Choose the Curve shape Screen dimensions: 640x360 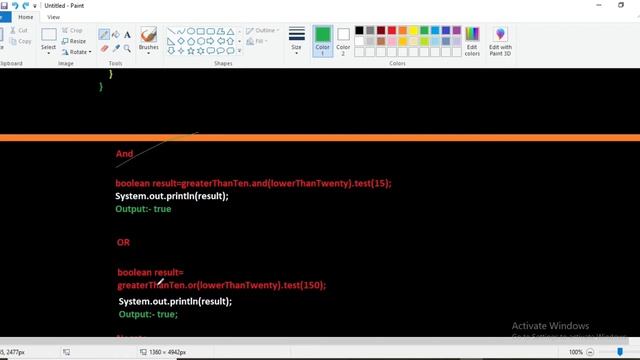(181, 31)
